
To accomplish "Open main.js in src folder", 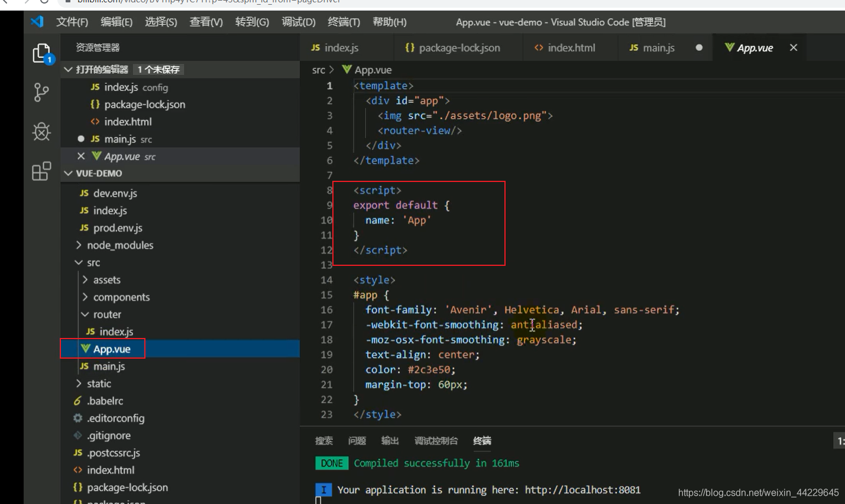I will coord(180,366).
